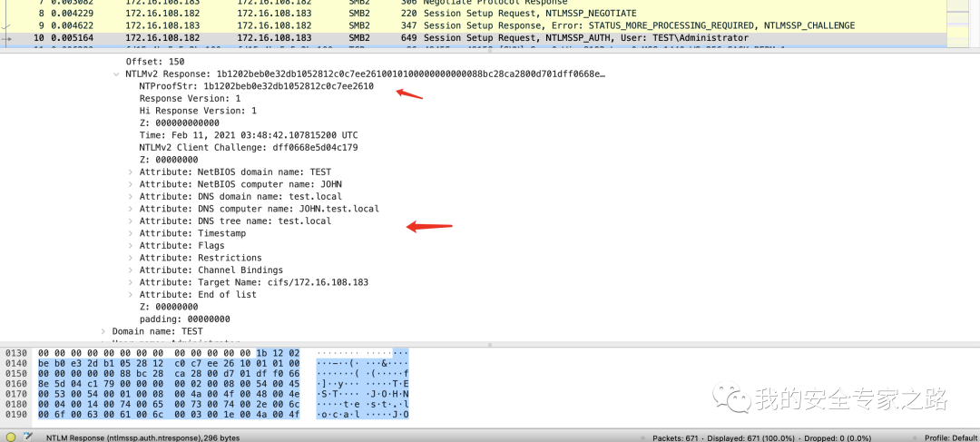Expand the Attribute: End of list node

pos(130,294)
